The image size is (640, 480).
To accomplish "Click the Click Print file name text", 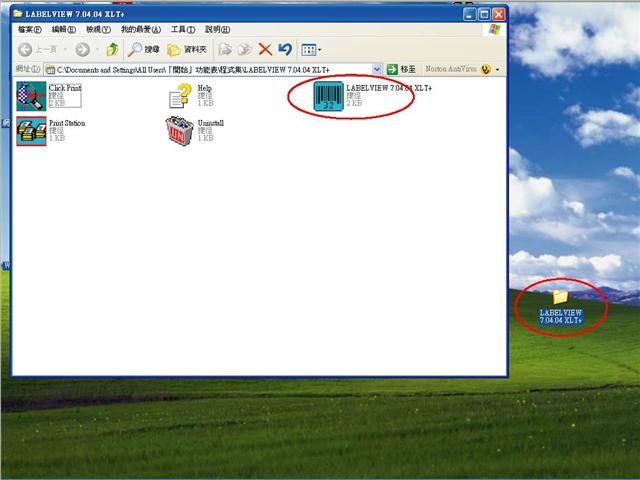I will click(x=65, y=88).
